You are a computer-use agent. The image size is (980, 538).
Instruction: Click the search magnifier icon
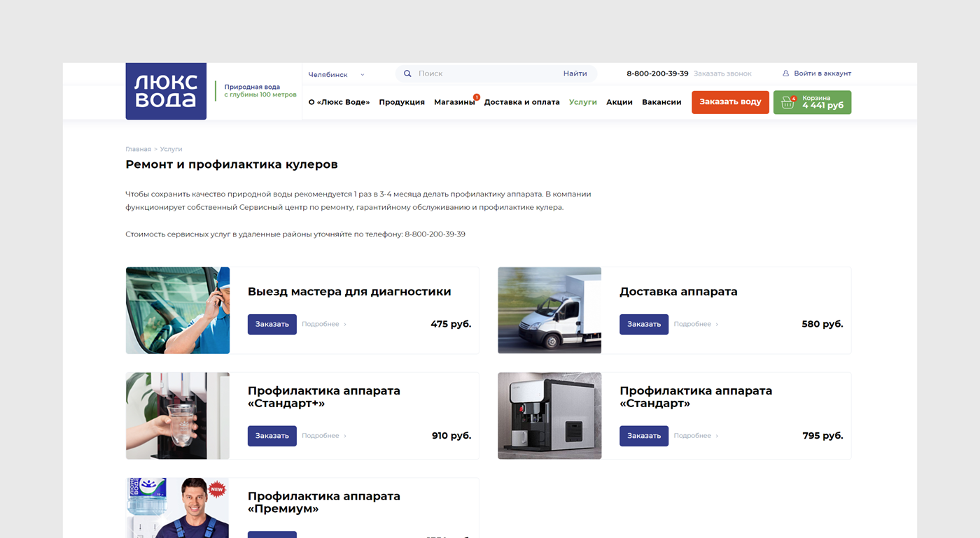pyautogui.click(x=407, y=73)
